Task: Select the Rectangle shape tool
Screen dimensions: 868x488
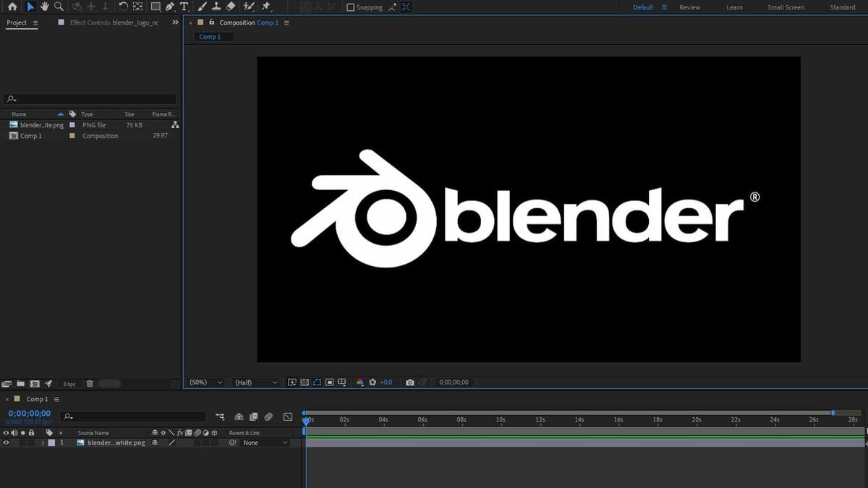Action: coord(156,7)
